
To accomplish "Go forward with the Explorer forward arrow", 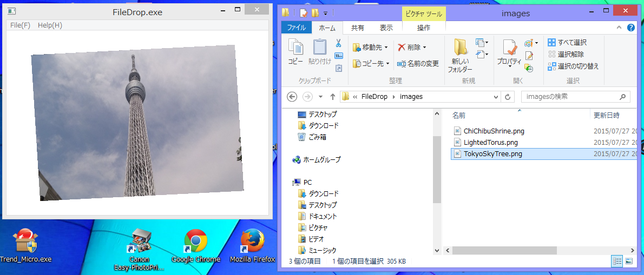I will [x=307, y=97].
